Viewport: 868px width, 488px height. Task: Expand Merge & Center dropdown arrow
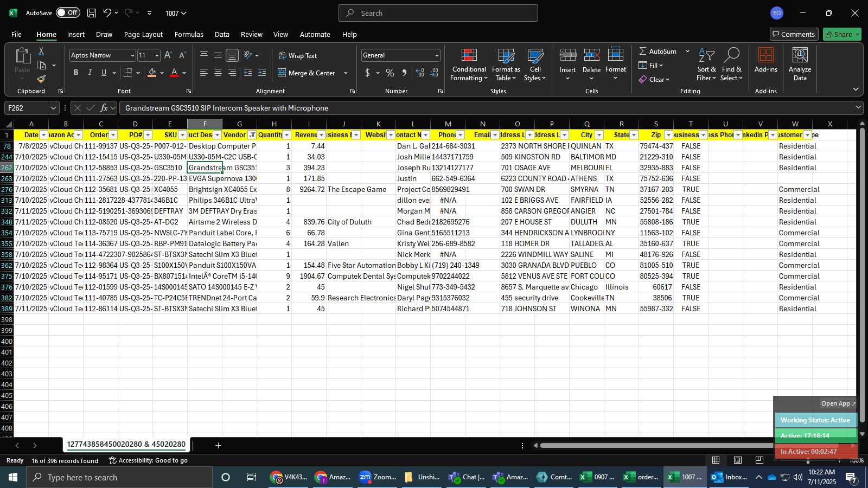click(346, 73)
